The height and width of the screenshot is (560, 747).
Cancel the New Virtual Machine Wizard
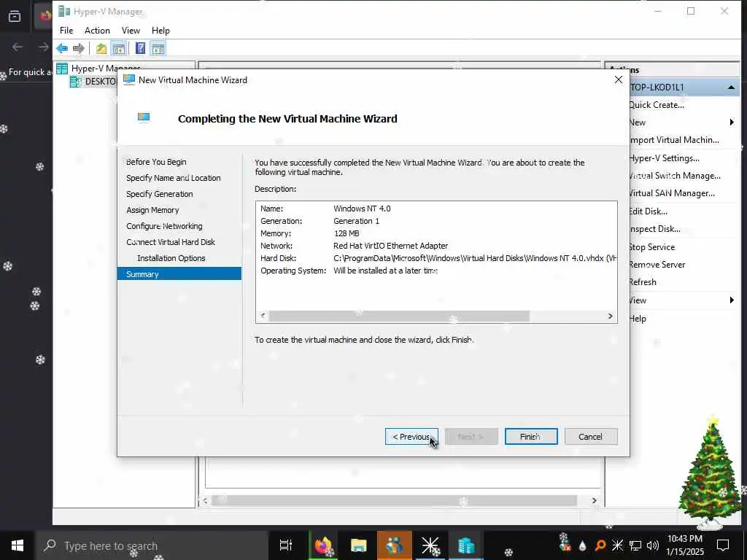591,437
